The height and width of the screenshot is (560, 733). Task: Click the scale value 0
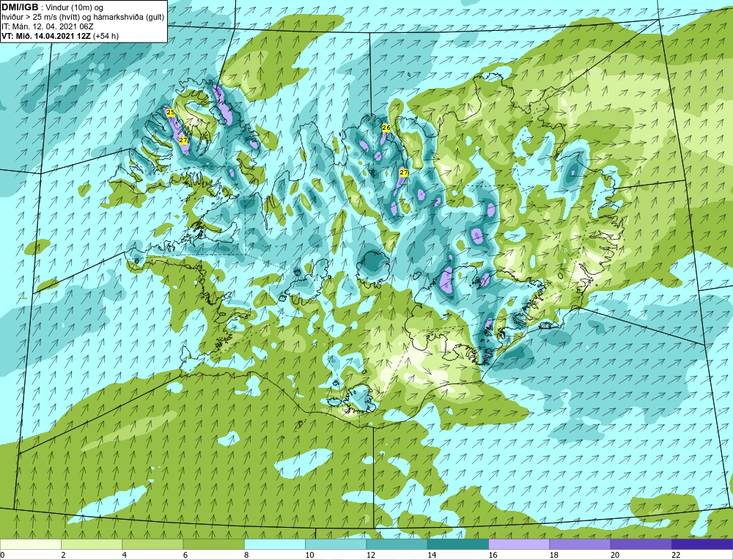(x=2, y=555)
